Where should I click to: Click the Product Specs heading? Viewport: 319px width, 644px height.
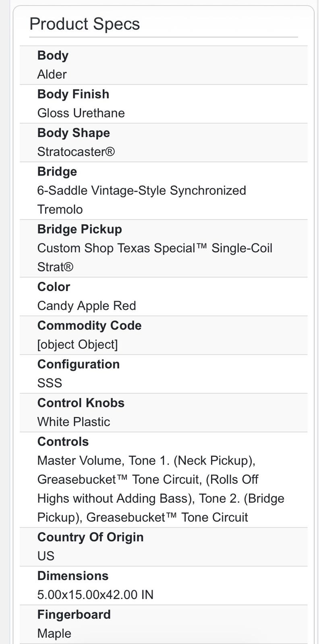pos(85,24)
